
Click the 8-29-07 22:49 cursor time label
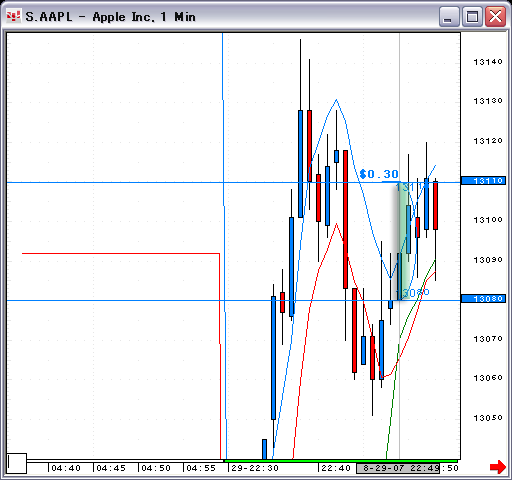tap(398, 468)
